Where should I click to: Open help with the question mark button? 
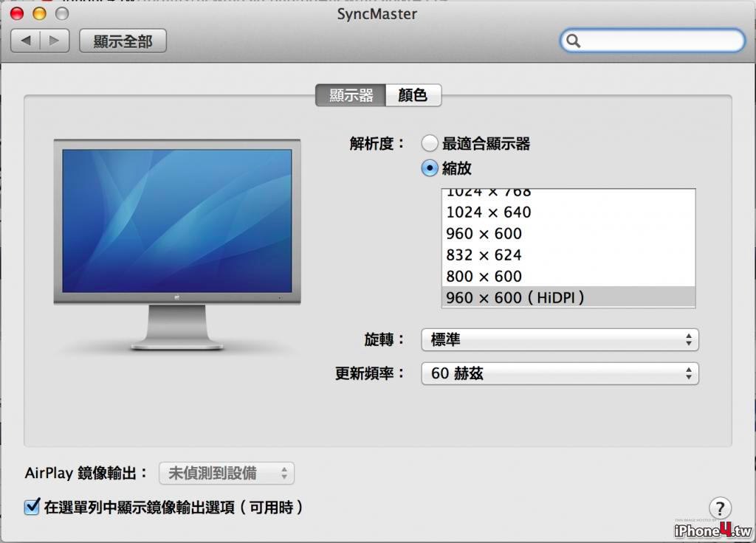(720, 508)
